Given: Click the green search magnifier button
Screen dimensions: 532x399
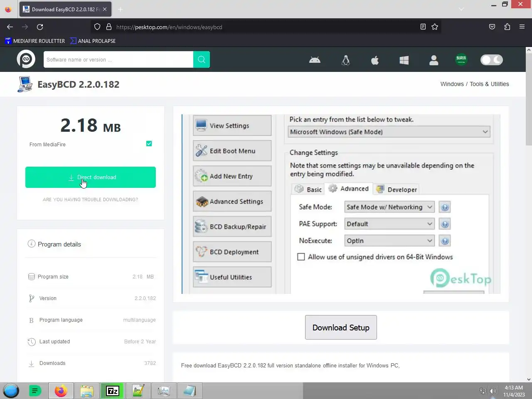Looking at the screenshot, I should [202, 59].
